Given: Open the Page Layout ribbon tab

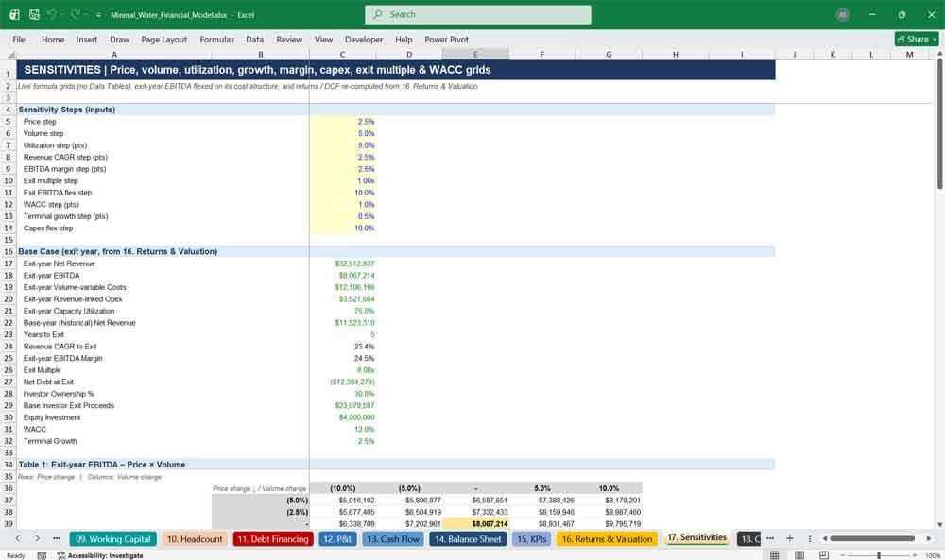Looking at the screenshot, I should click(x=163, y=39).
